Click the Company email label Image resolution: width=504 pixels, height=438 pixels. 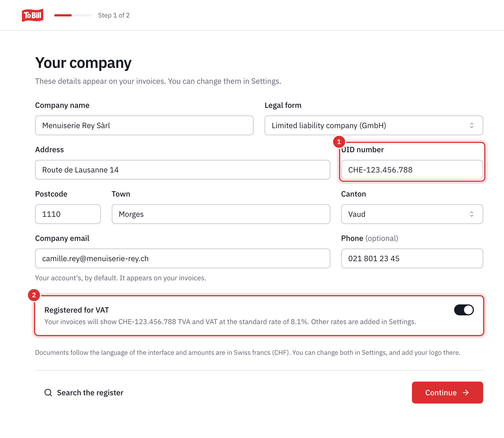(x=62, y=238)
